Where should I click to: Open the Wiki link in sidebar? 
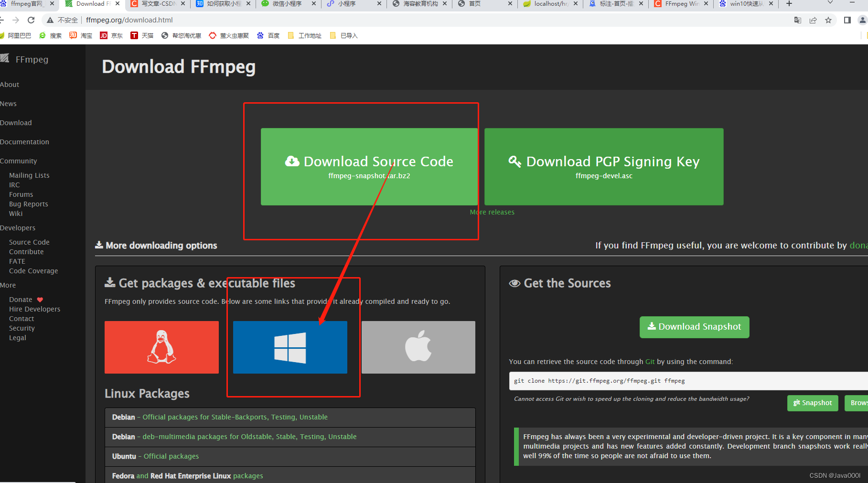[16, 214]
